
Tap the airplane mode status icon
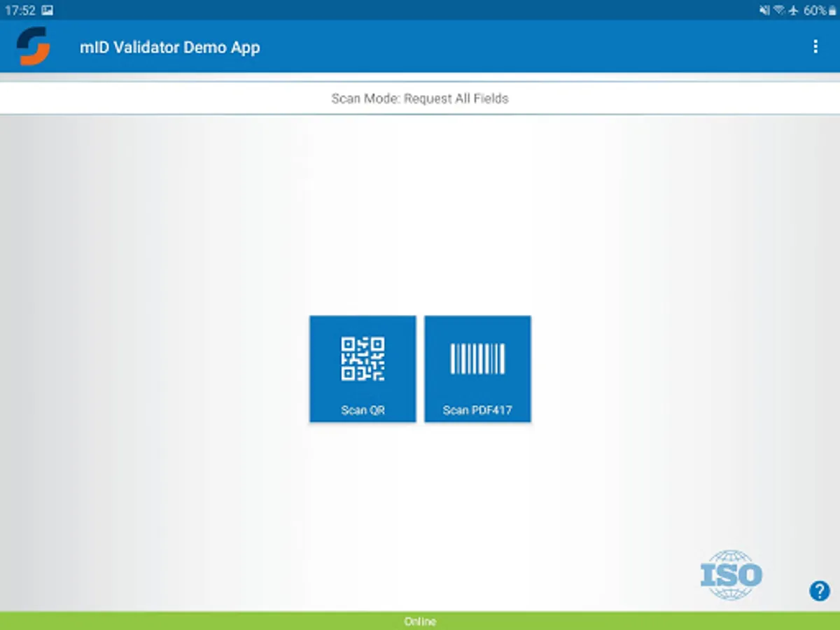pyautogui.click(x=793, y=10)
